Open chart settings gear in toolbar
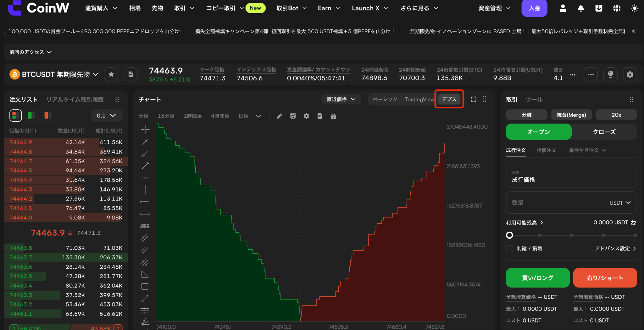Viewport: 644px width, 330px height. pos(306,116)
